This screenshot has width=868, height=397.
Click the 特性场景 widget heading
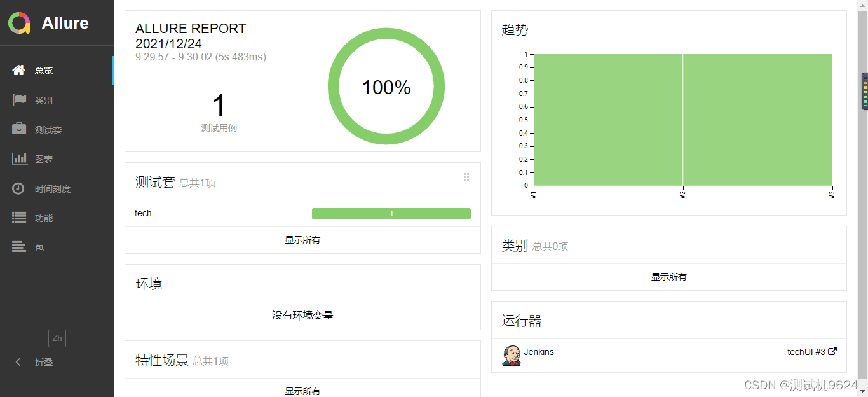pyautogui.click(x=162, y=360)
